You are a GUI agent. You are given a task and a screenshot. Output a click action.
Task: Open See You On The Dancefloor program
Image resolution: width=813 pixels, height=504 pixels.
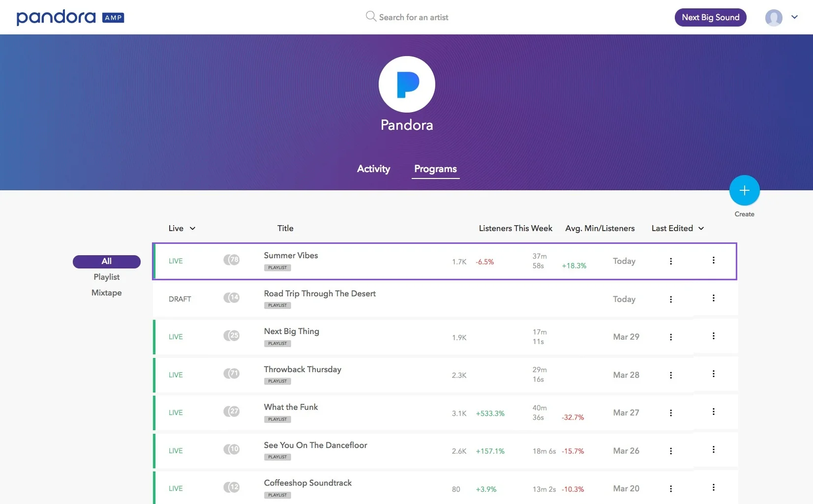click(x=315, y=445)
